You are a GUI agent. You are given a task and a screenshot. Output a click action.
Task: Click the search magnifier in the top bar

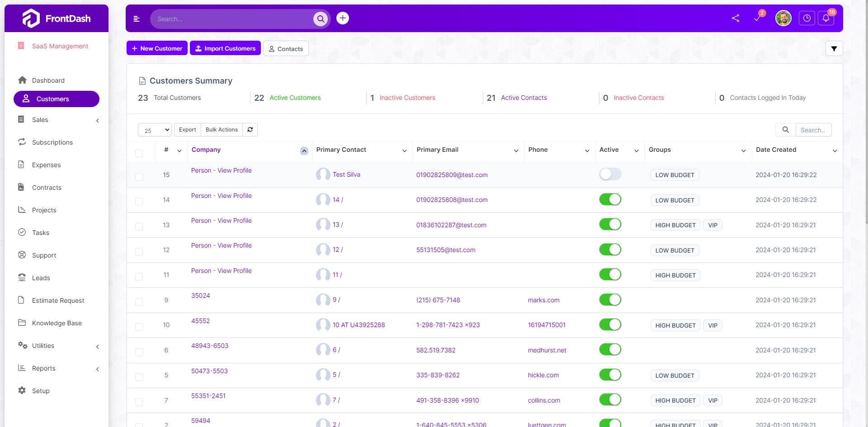click(x=321, y=19)
